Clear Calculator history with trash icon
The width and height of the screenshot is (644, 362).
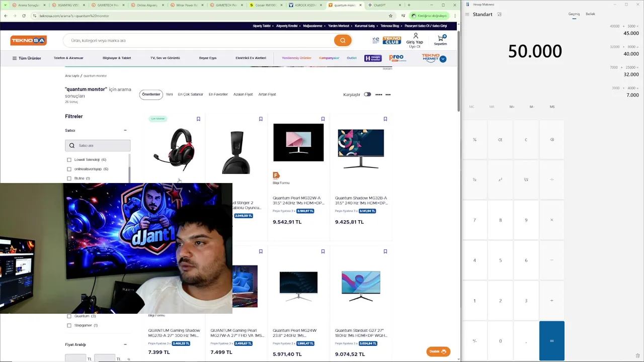637,356
